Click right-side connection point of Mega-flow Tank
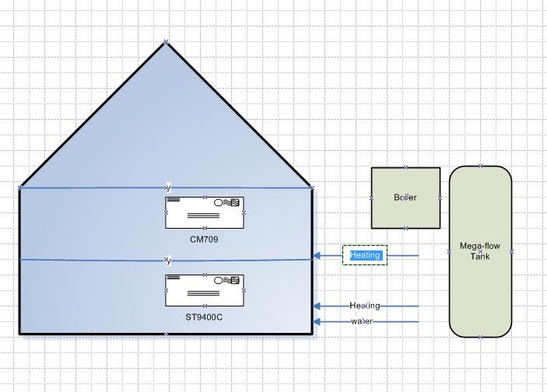547x392 pixels. click(511, 251)
